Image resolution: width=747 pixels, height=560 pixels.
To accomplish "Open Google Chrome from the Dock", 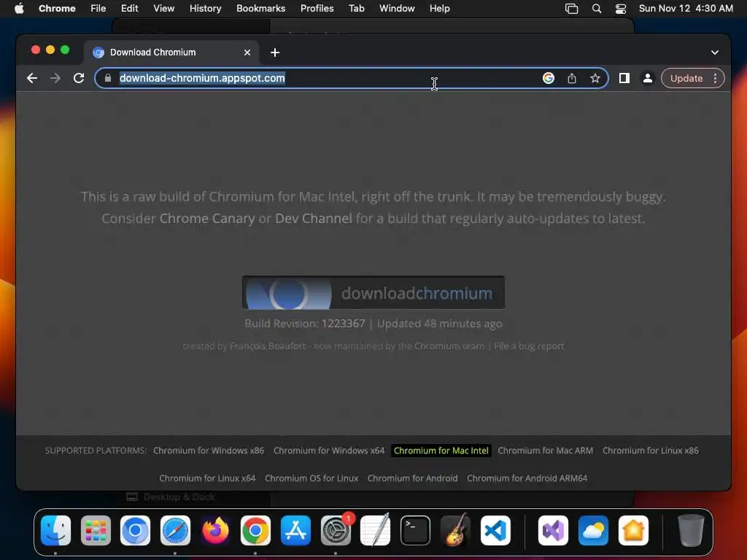I will click(255, 531).
